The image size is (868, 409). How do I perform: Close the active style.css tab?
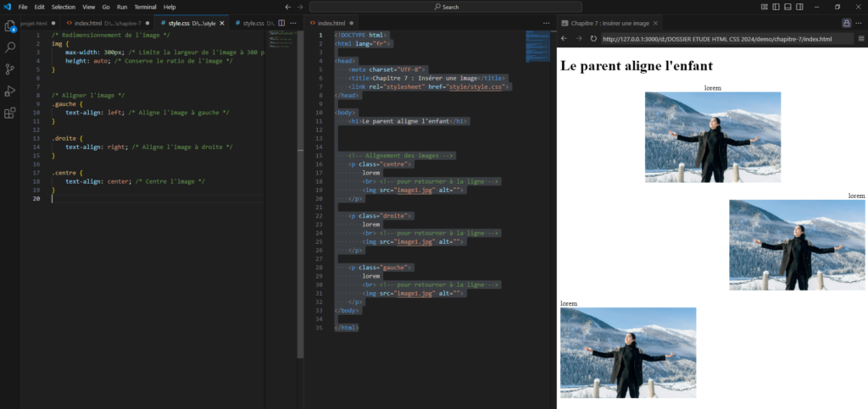(222, 23)
